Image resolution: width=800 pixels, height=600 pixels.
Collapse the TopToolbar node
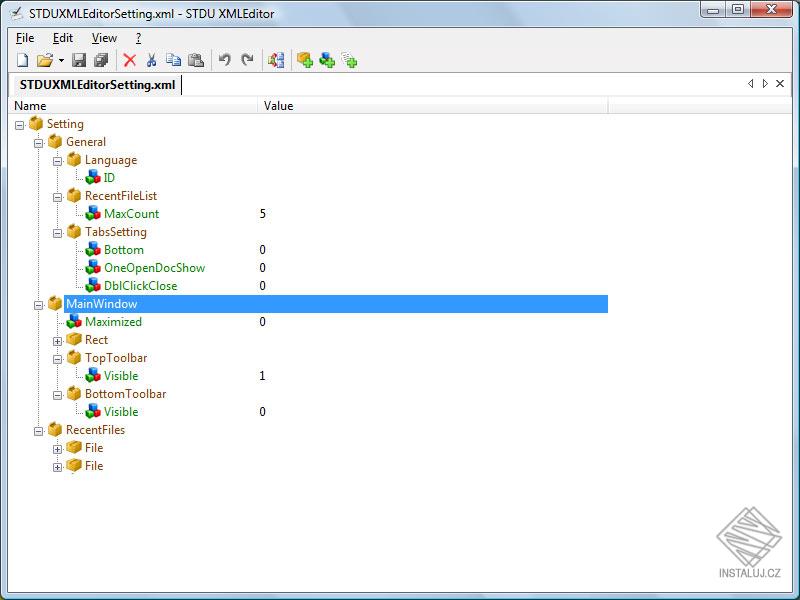click(x=58, y=359)
